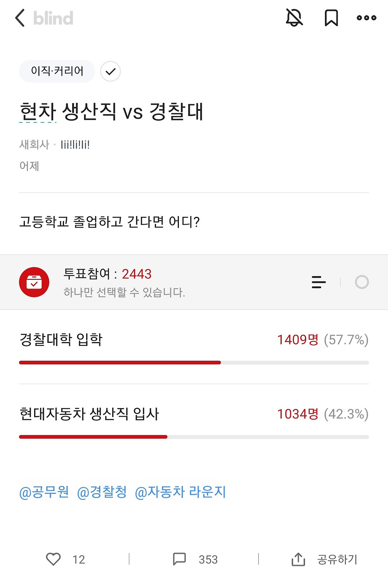The width and height of the screenshot is (388, 588).
Task: Open the three-dot more options menu
Action: [366, 18]
